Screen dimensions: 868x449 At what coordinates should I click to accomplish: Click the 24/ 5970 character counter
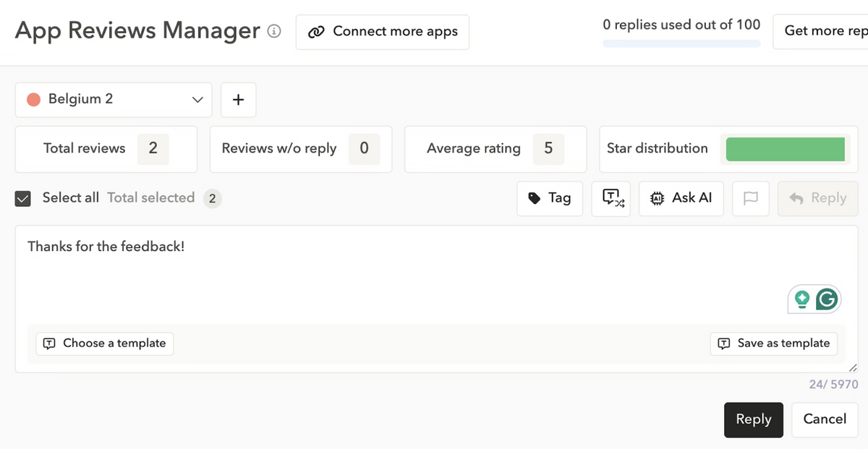point(833,385)
